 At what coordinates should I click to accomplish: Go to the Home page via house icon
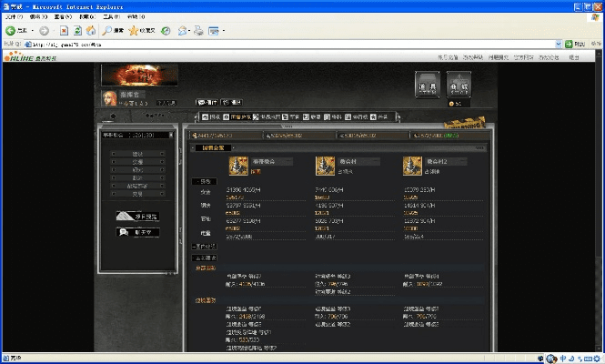click(91, 31)
